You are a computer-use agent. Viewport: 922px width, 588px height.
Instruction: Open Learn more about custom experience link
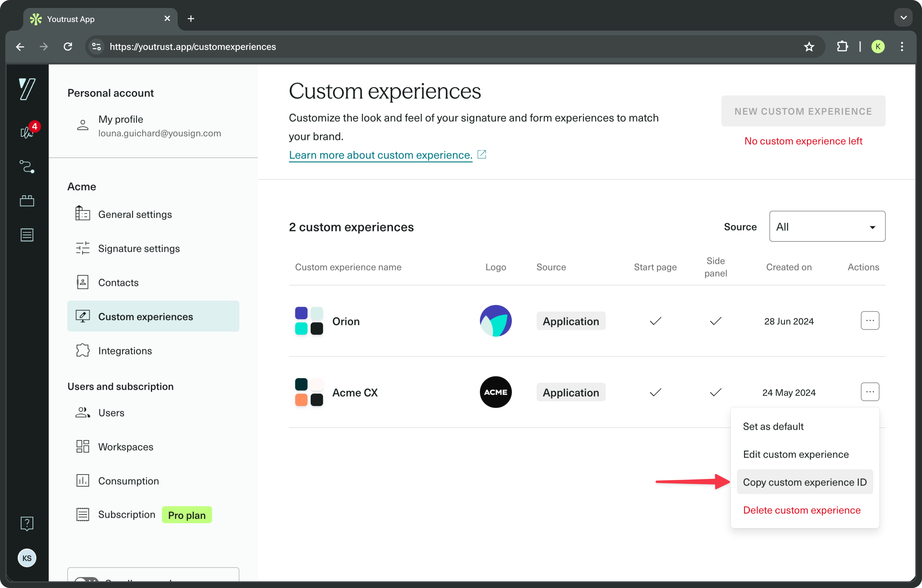(x=381, y=155)
